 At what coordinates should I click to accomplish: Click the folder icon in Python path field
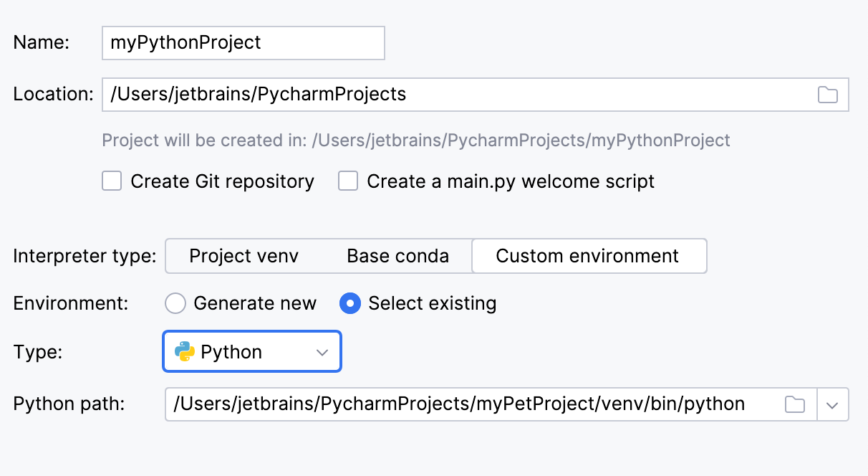click(x=794, y=404)
